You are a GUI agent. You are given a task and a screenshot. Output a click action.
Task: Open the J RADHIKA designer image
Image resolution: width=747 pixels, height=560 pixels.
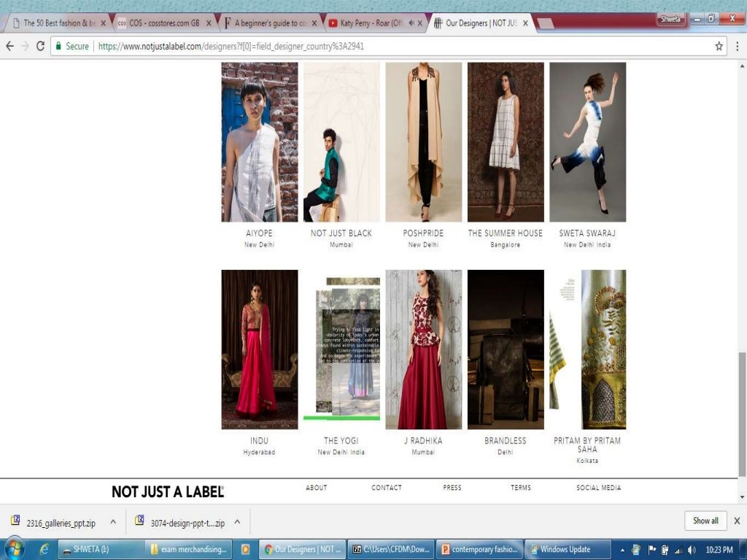tap(424, 349)
